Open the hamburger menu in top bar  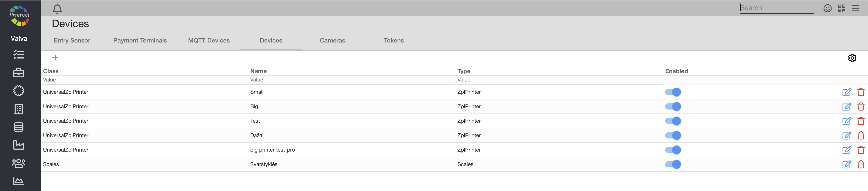855,8
